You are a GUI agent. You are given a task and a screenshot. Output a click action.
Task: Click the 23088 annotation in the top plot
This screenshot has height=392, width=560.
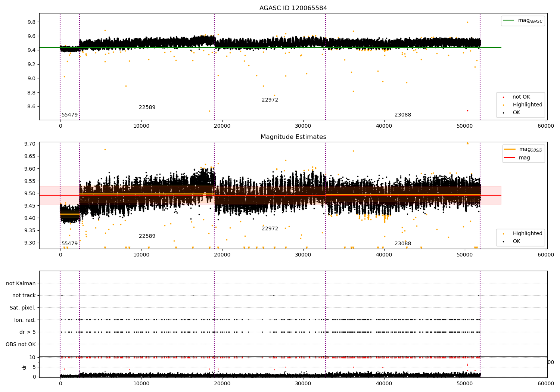click(x=403, y=115)
